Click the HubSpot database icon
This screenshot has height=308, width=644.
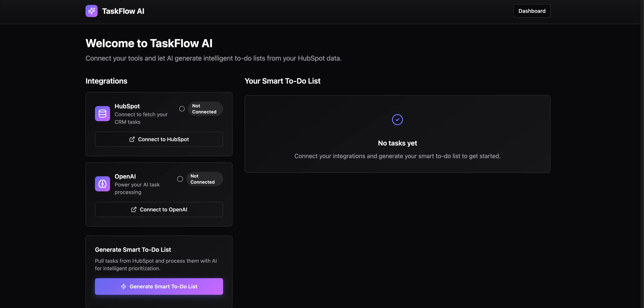click(x=102, y=113)
